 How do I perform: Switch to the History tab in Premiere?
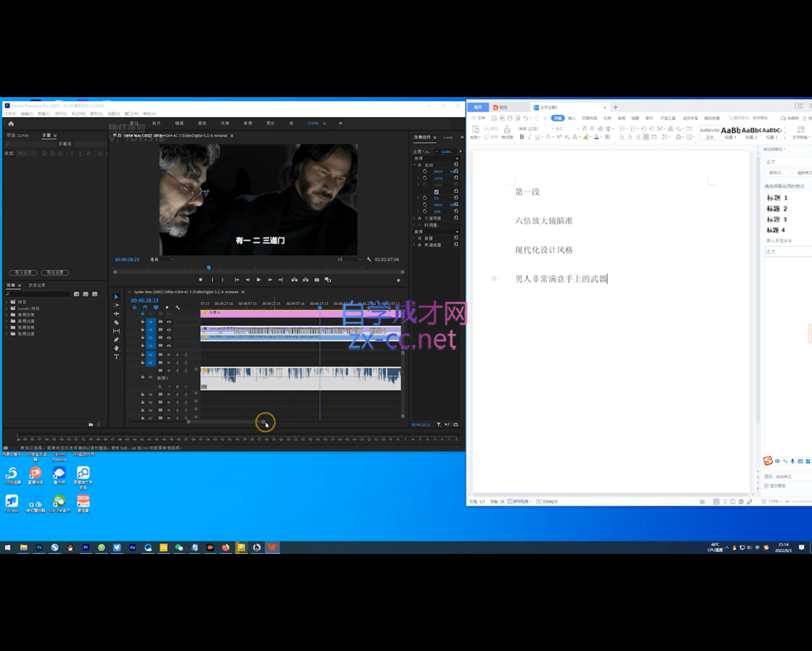tap(37, 285)
